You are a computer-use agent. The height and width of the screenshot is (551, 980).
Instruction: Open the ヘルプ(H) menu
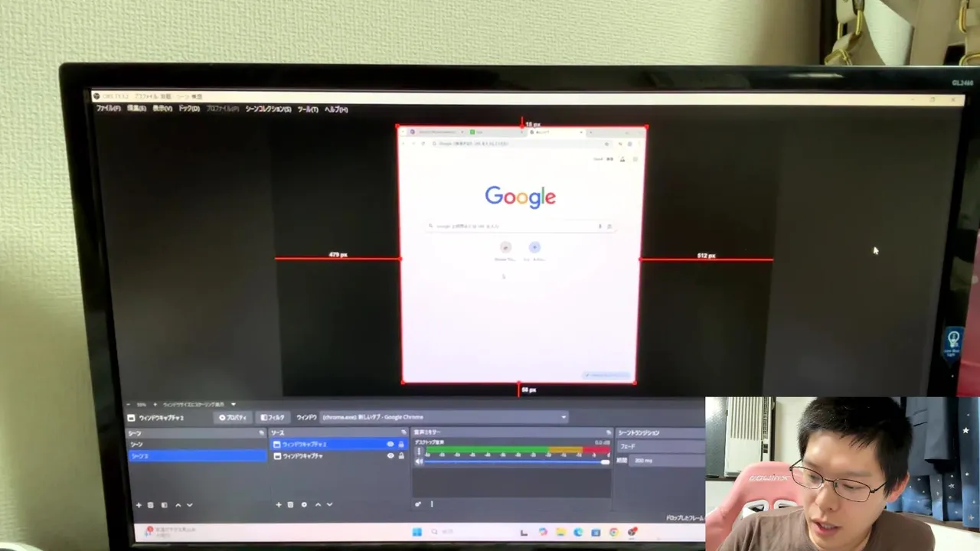point(336,109)
